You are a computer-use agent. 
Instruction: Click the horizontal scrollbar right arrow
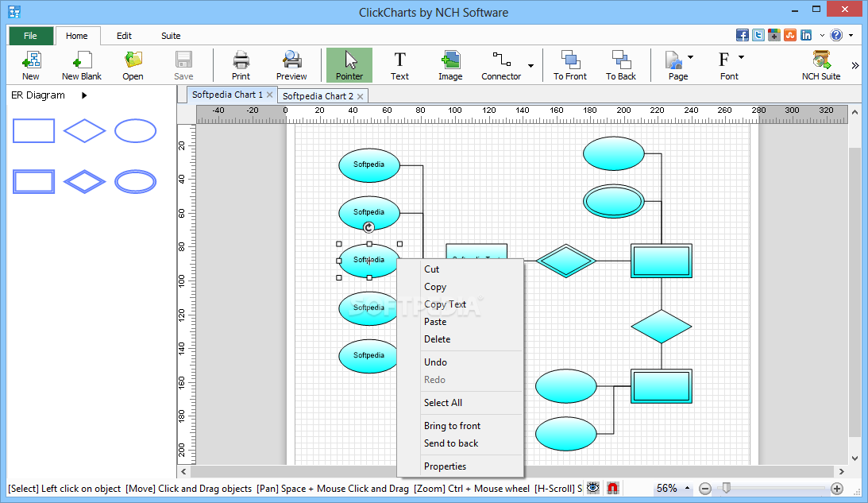point(842,471)
